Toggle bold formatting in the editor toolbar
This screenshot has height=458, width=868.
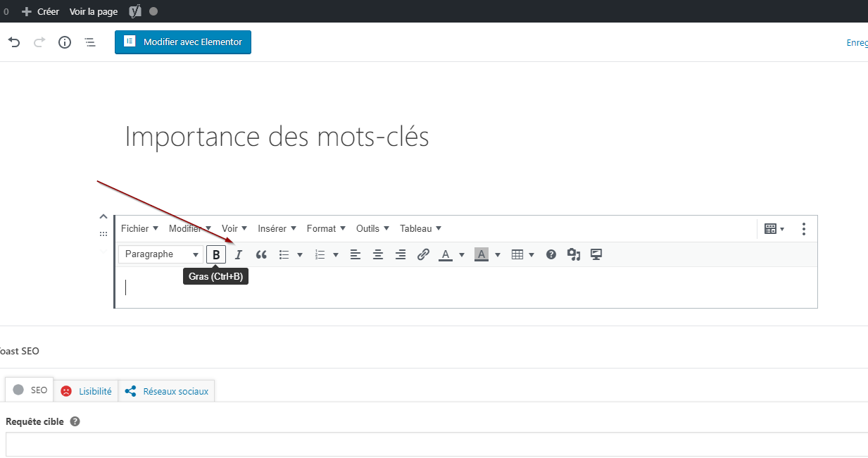click(216, 254)
